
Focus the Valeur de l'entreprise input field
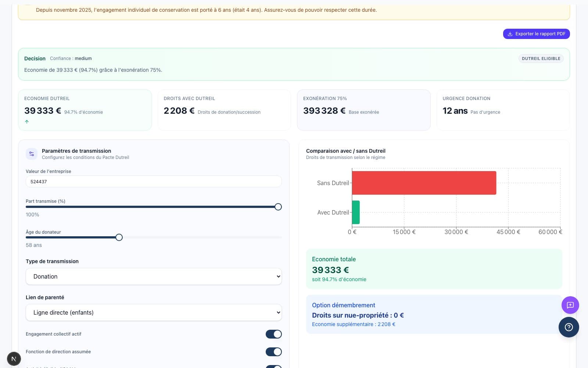(154, 181)
